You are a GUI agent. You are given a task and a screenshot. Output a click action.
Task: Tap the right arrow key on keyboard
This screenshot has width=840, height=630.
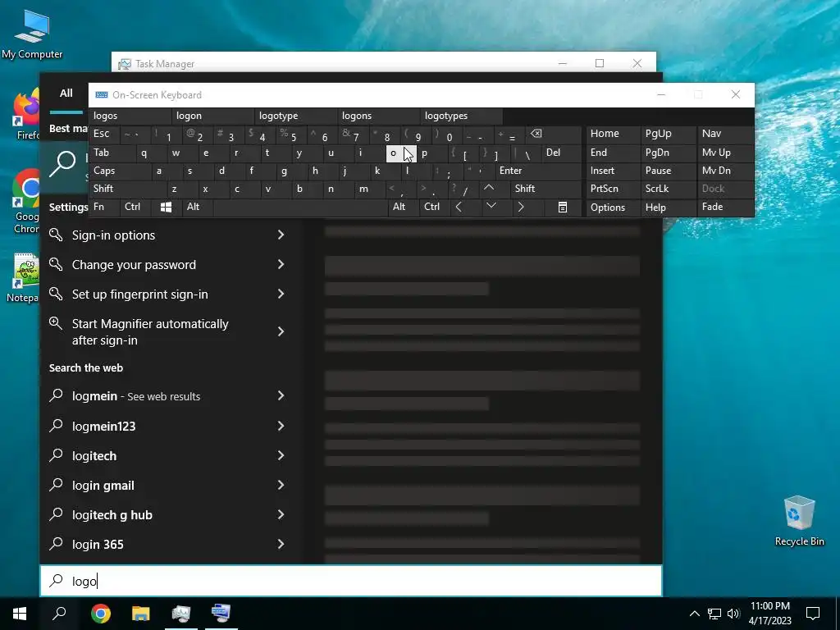521,207
